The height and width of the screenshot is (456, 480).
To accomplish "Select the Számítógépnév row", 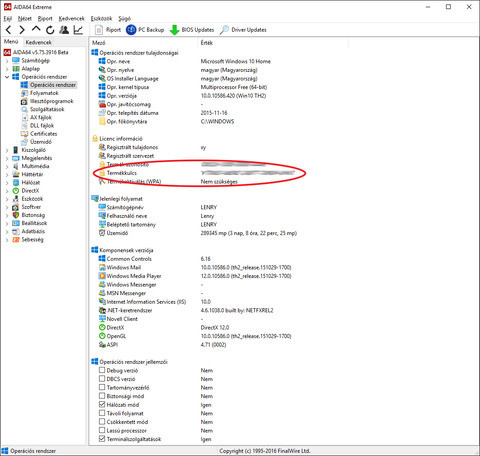I will [x=157, y=207].
